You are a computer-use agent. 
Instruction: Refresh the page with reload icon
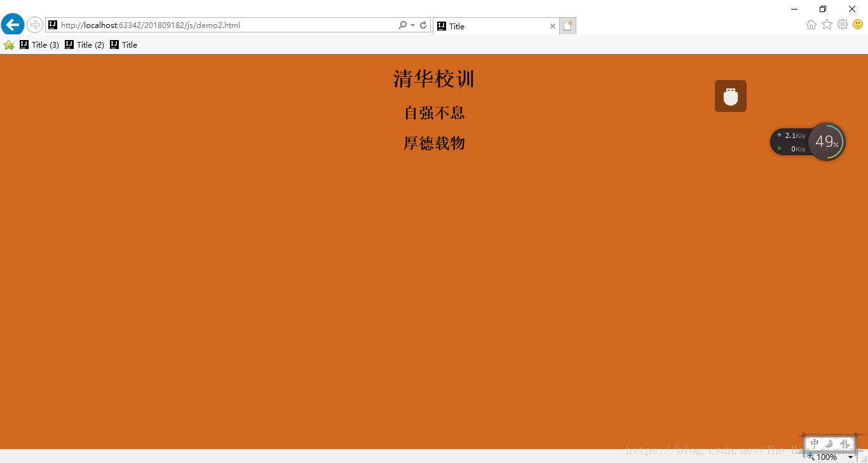point(423,25)
